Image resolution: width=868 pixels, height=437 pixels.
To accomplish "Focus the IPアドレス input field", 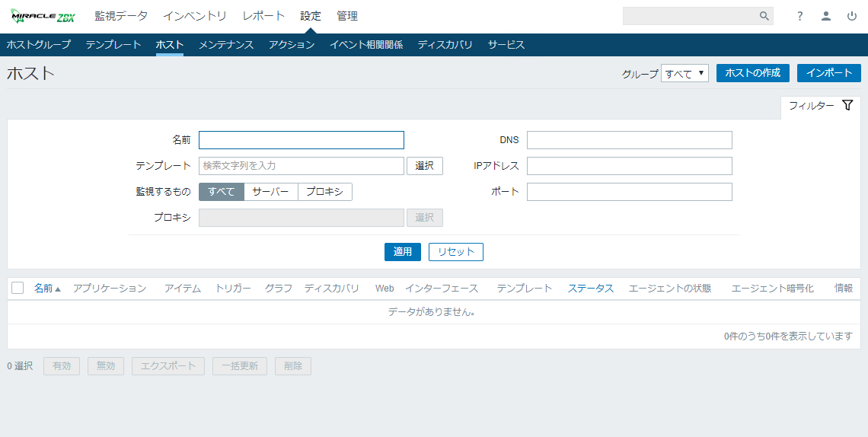I will 629,166.
